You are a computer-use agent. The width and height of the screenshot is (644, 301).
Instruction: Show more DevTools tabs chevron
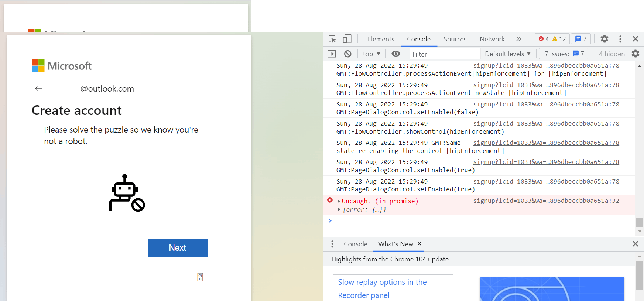[519, 39]
